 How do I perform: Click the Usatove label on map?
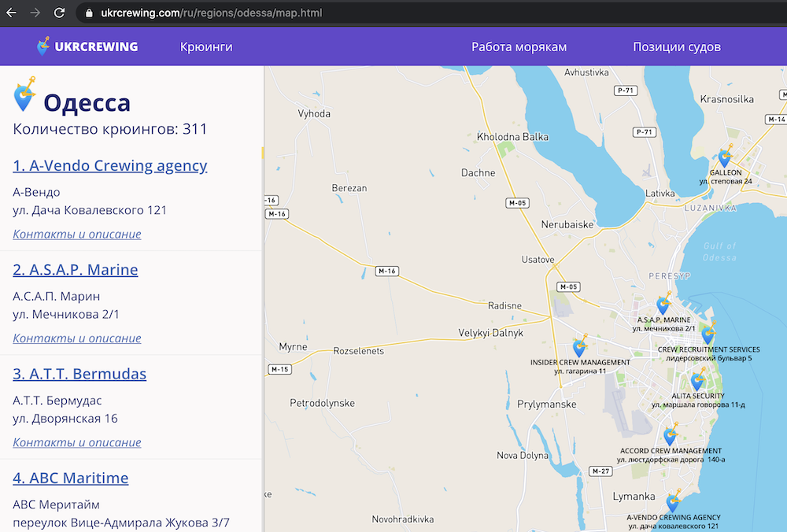coord(538,260)
